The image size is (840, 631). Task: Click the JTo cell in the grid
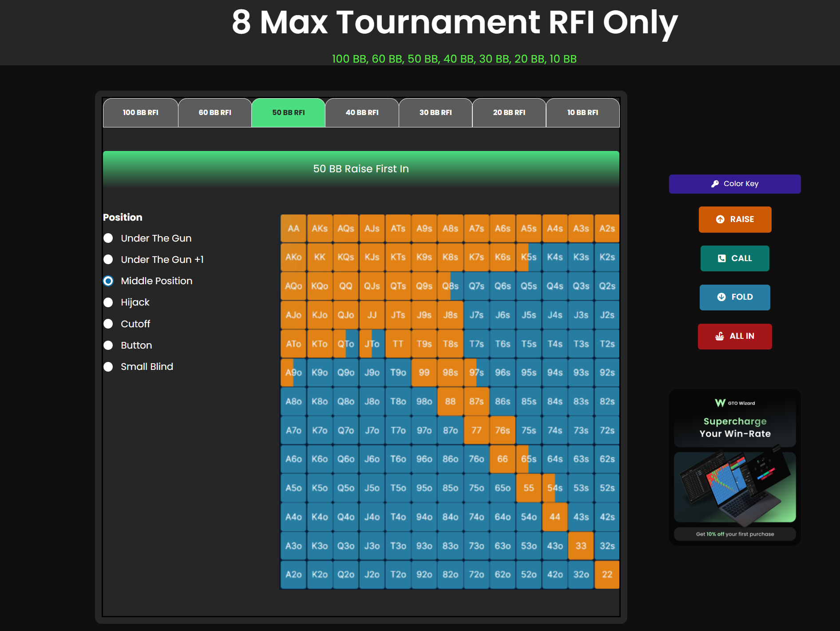click(372, 344)
